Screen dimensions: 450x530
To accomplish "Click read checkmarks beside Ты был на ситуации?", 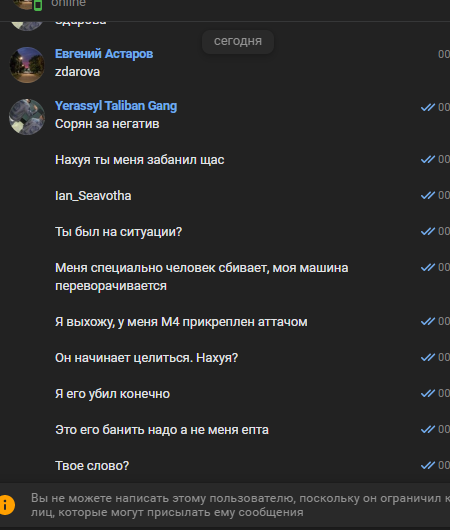I will [427, 232].
